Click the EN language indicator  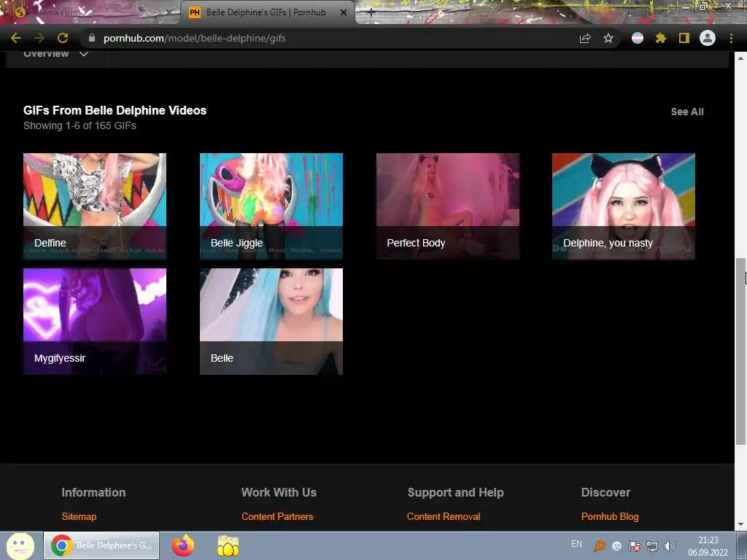[x=576, y=544]
